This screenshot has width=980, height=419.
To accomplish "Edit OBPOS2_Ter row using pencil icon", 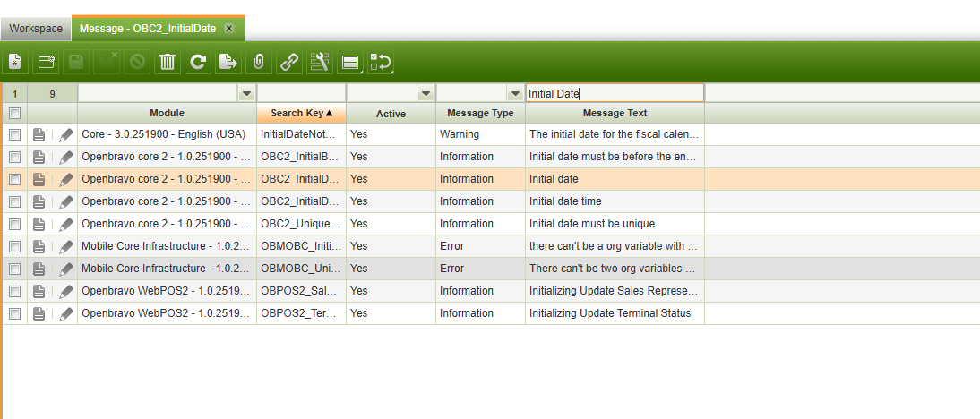I will click(65, 313).
